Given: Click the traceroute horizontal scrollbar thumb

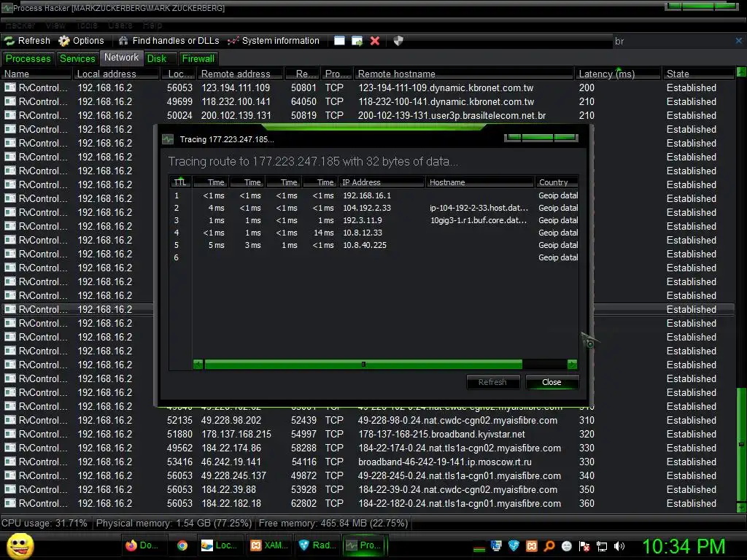Looking at the screenshot, I should [x=363, y=365].
